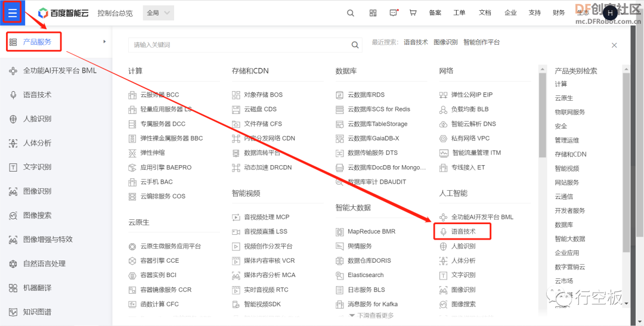Open 语音技术 under 人工智能
This screenshot has height=326, width=644.
pos(463,232)
